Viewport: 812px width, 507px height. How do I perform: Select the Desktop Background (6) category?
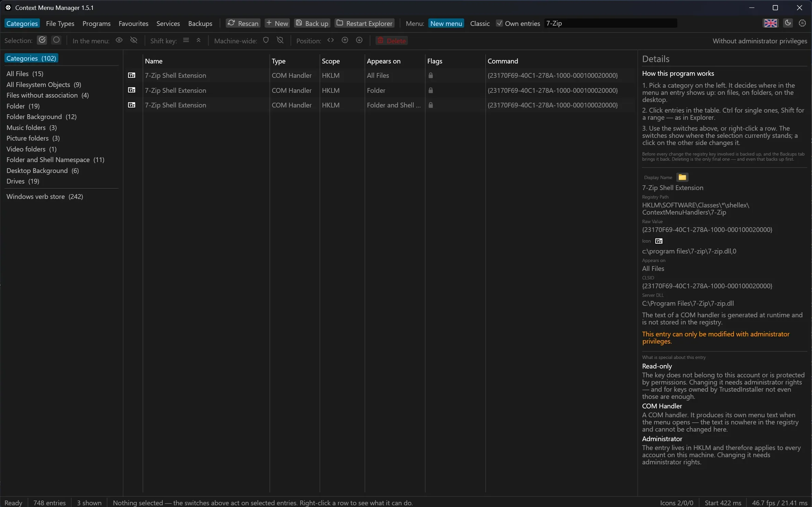[x=42, y=170]
